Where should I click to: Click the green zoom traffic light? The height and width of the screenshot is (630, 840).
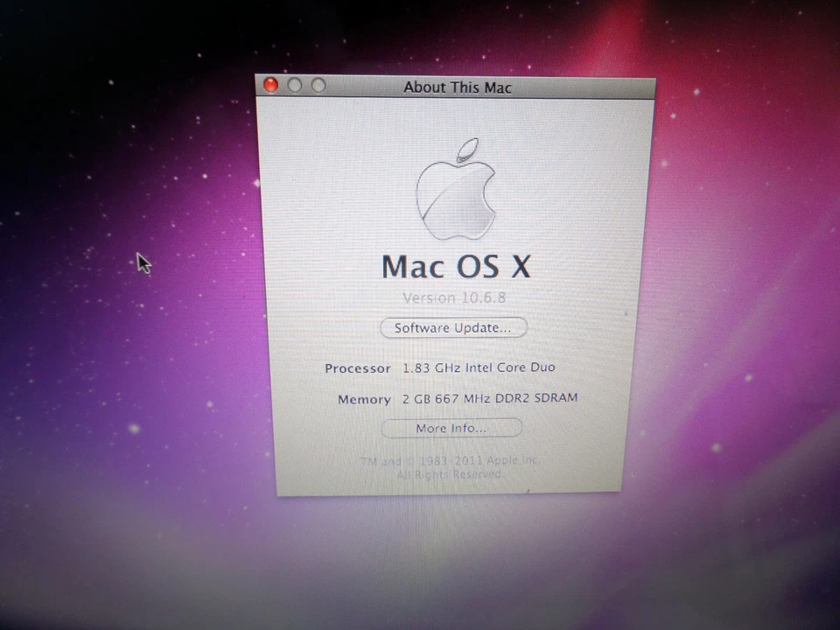(x=318, y=85)
